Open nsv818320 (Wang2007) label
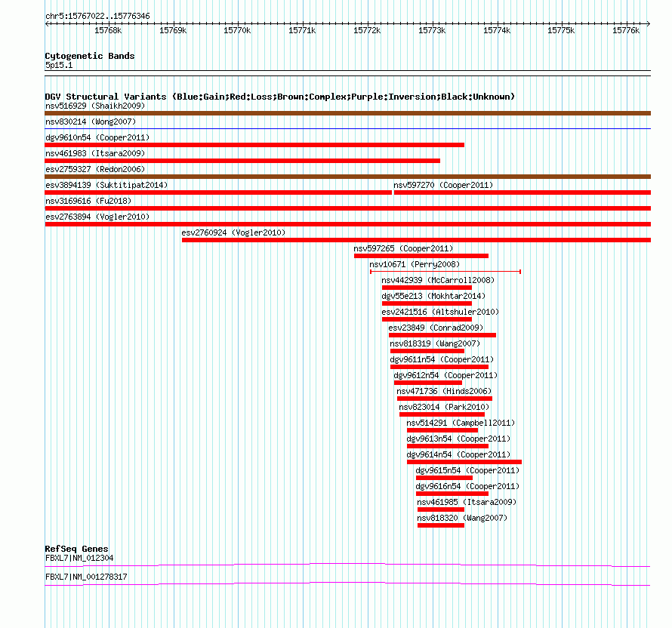672x628 pixels. point(462,518)
